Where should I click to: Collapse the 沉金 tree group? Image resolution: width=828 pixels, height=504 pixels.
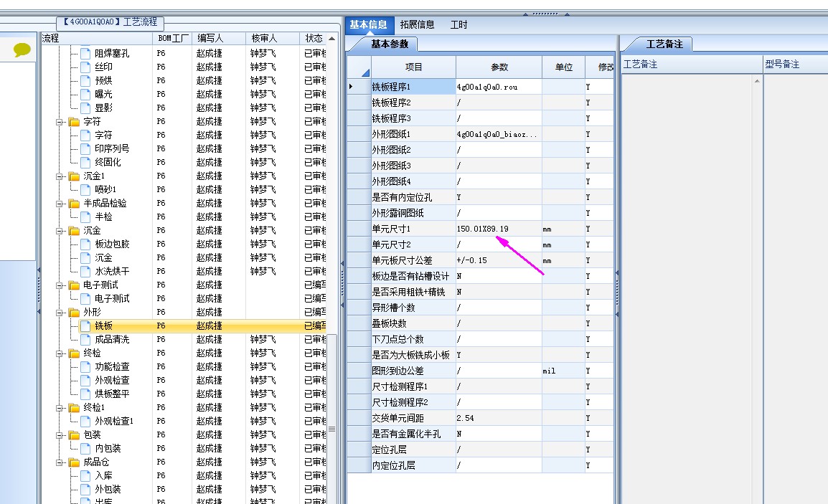60,231
